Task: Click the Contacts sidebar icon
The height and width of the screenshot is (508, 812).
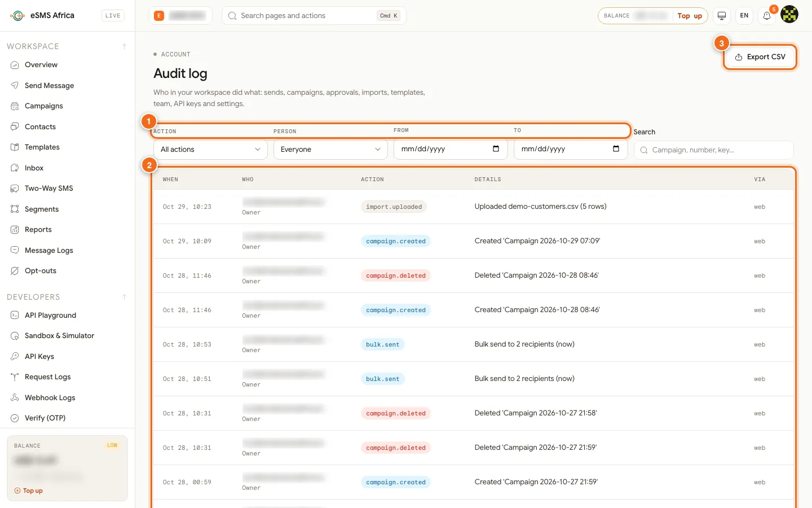Action: click(x=15, y=126)
